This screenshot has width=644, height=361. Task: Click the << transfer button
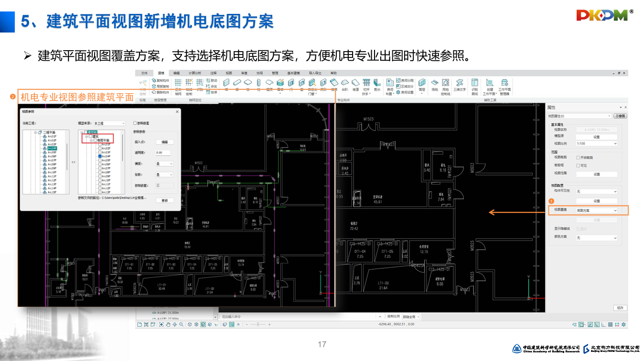(74, 162)
